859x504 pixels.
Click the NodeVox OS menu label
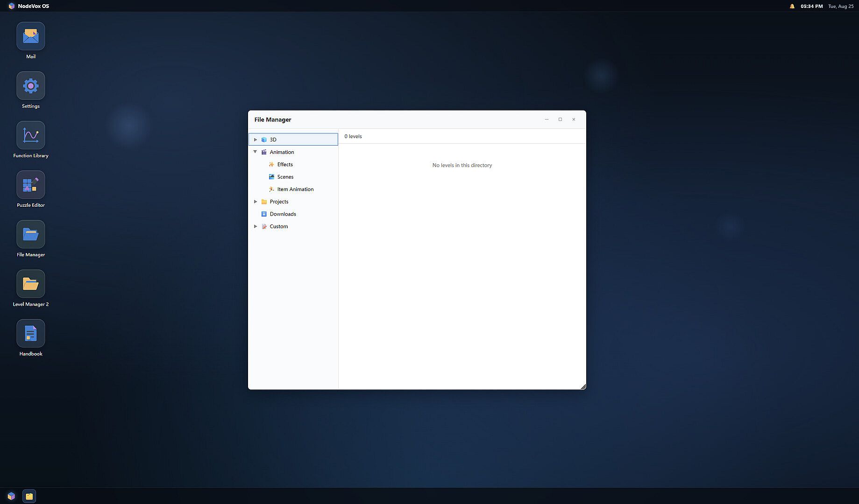(x=33, y=6)
